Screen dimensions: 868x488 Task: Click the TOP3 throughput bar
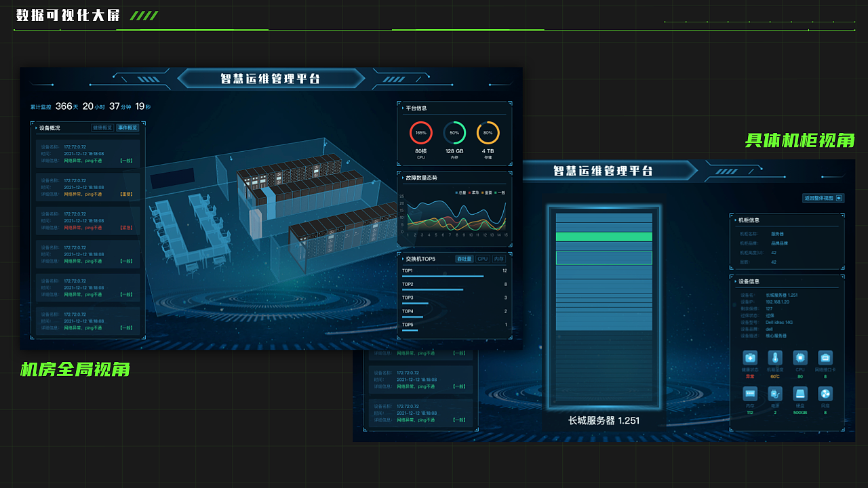(415, 304)
